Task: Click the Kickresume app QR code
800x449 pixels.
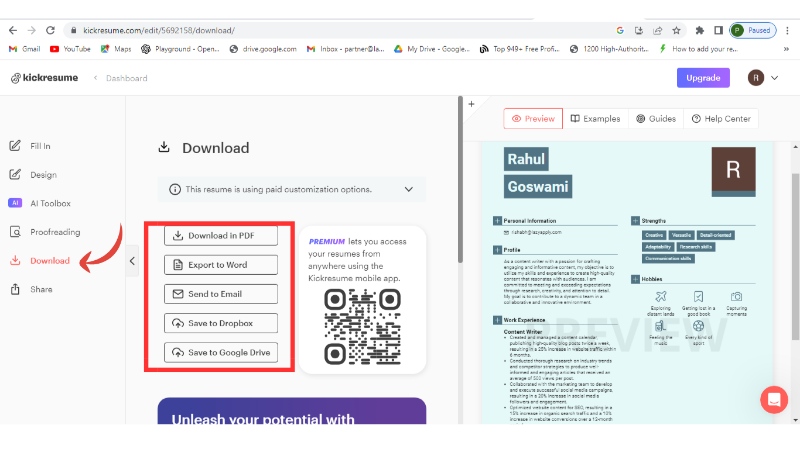Action: (x=361, y=327)
